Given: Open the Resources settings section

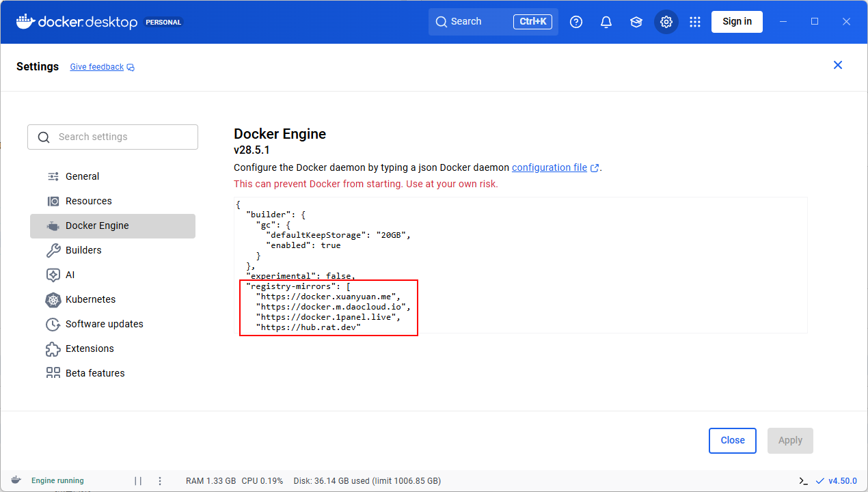Looking at the screenshot, I should (x=113, y=201).
